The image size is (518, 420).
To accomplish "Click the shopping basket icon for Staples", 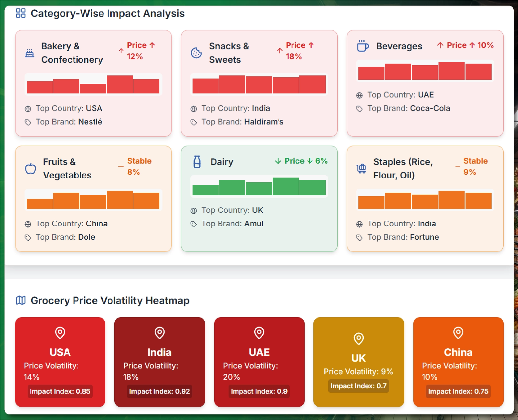I will pos(361,169).
